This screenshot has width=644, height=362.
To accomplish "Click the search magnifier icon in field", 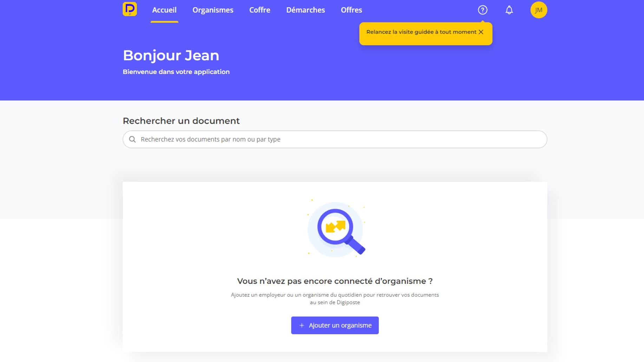I will point(132,139).
